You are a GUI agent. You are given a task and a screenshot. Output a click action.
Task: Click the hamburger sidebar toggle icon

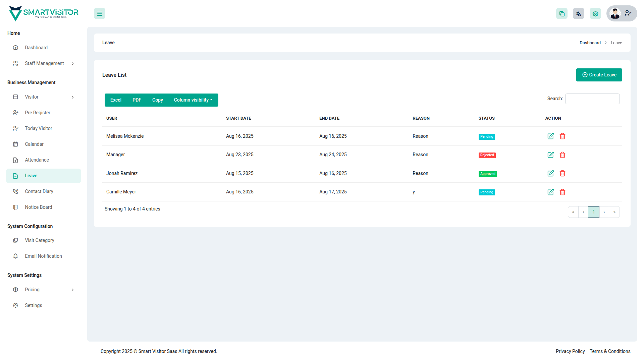pos(100,14)
